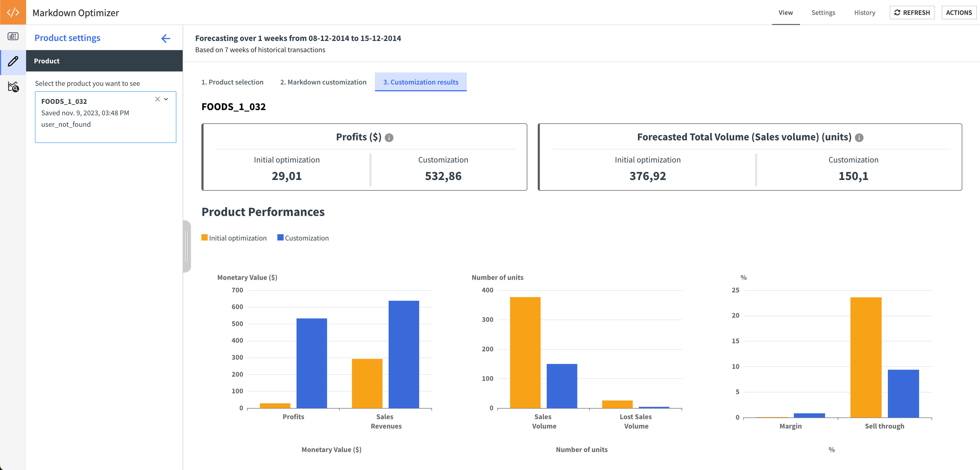
Task: Open the dashboard panel in the sidebar
Action: (x=13, y=37)
